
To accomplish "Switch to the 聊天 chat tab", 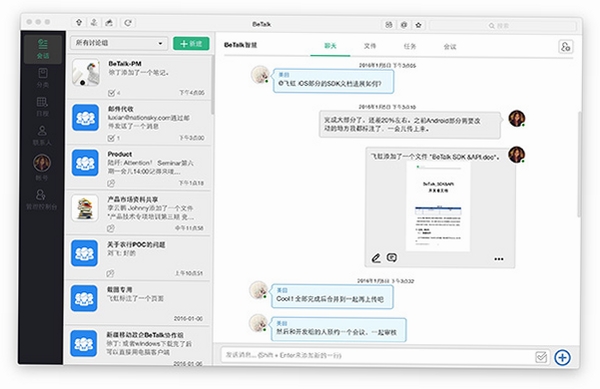I will (330, 46).
